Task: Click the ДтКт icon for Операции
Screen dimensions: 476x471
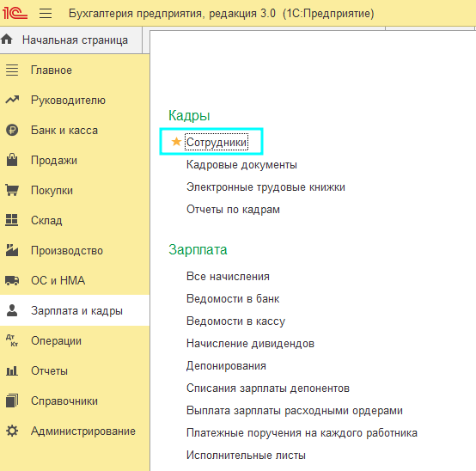Action: point(12,340)
